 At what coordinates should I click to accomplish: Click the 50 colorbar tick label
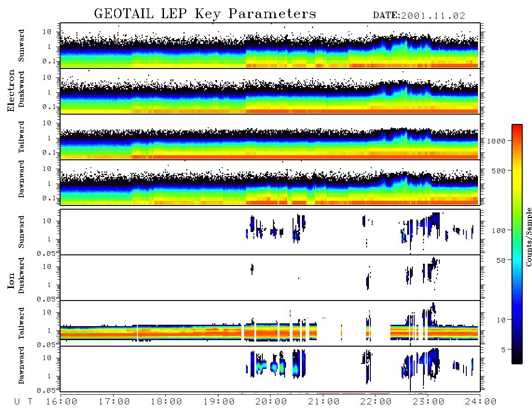click(501, 260)
